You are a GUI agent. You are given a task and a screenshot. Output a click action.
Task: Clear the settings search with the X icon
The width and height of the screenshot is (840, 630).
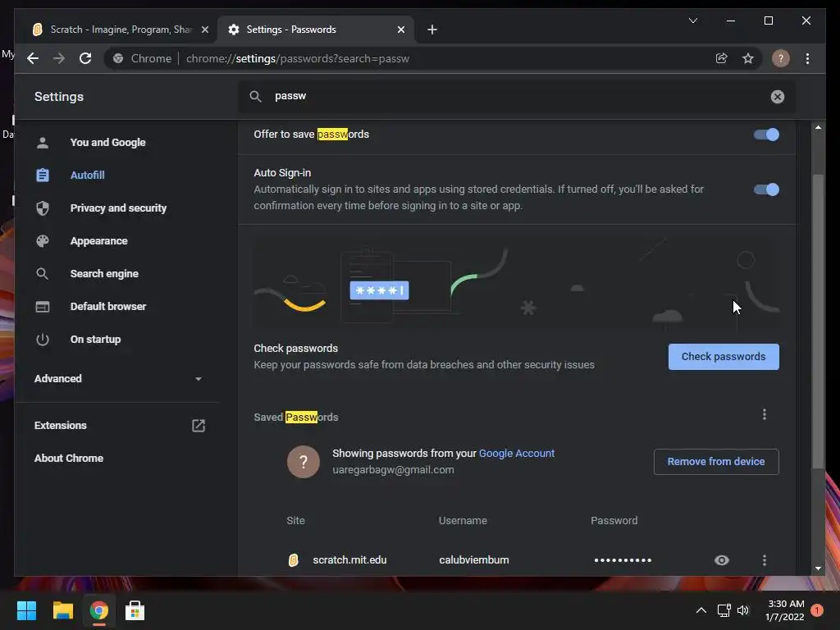pos(778,97)
